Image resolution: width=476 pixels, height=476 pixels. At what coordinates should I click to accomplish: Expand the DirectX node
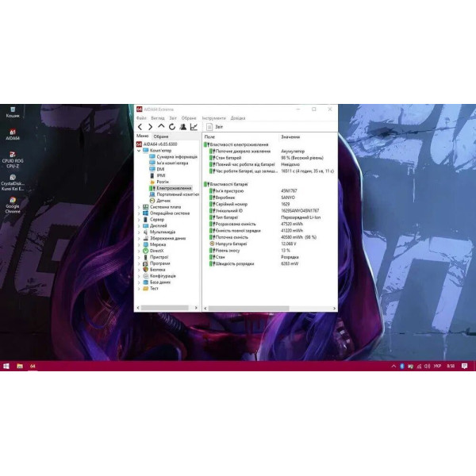139,251
